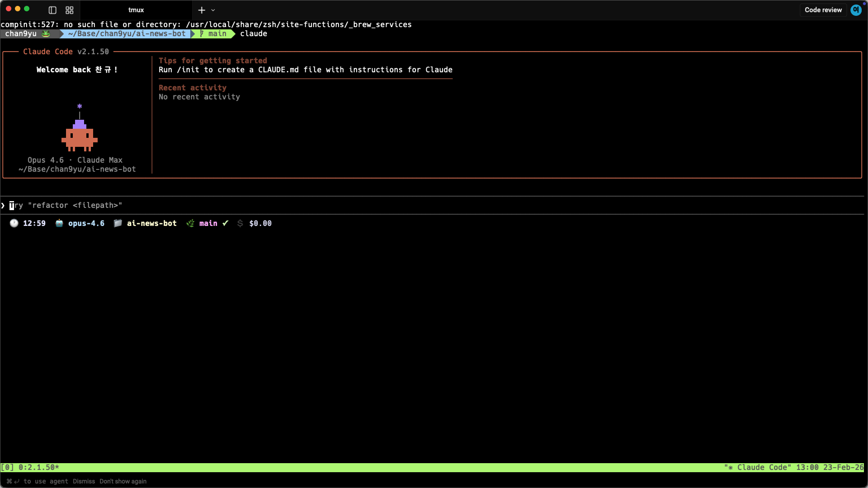Click the frog emoji in prompt
Viewport: 868px width, 488px height.
(46, 33)
